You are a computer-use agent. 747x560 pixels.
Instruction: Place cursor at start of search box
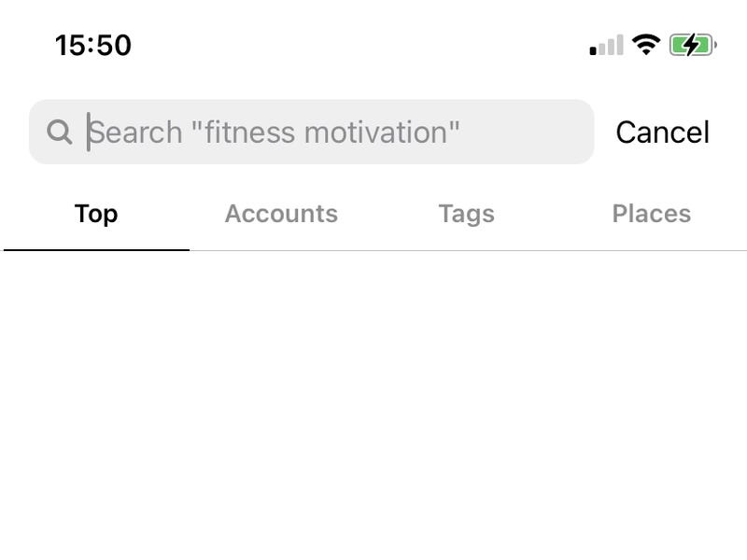tap(90, 133)
